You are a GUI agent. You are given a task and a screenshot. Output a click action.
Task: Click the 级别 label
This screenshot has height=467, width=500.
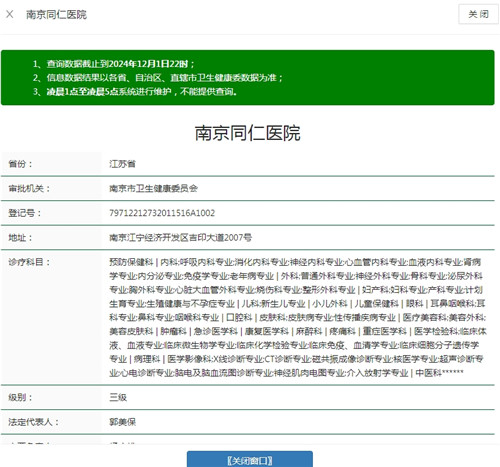click(x=20, y=397)
